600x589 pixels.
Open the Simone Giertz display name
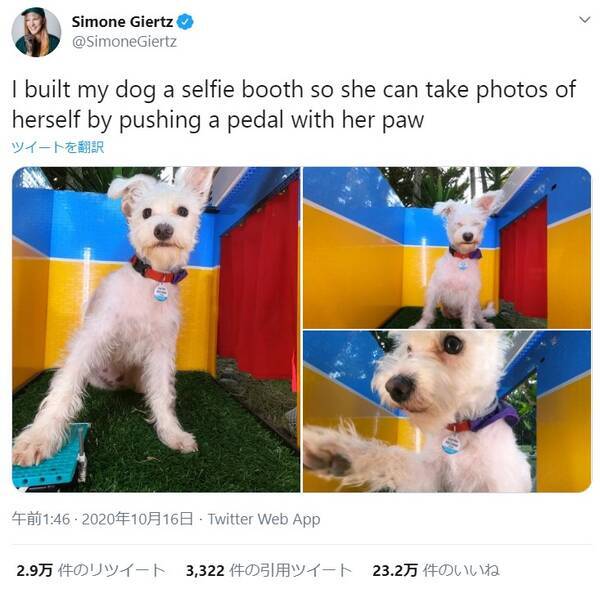(x=122, y=22)
